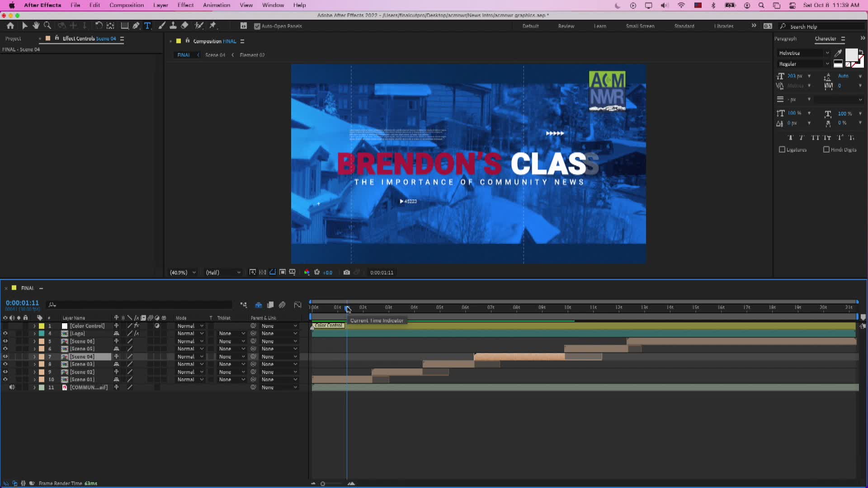Open the Layer menu
Image resolution: width=868 pixels, height=488 pixels.
tap(160, 5)
